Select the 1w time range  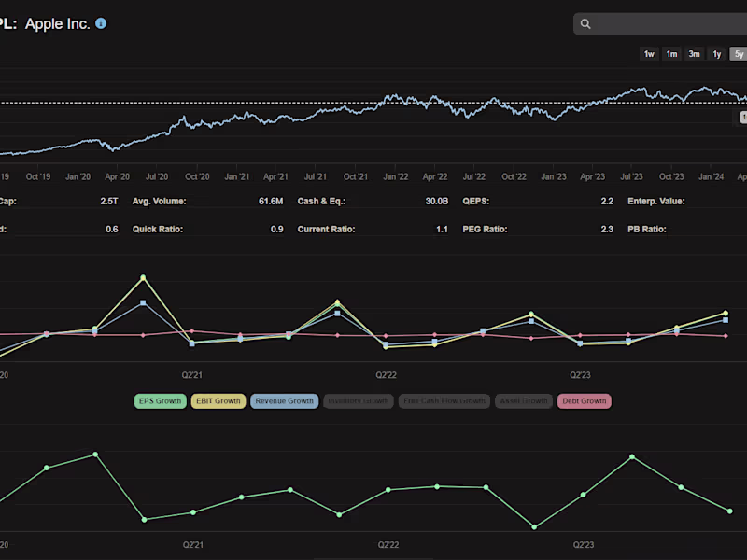[x=649, y=54]
